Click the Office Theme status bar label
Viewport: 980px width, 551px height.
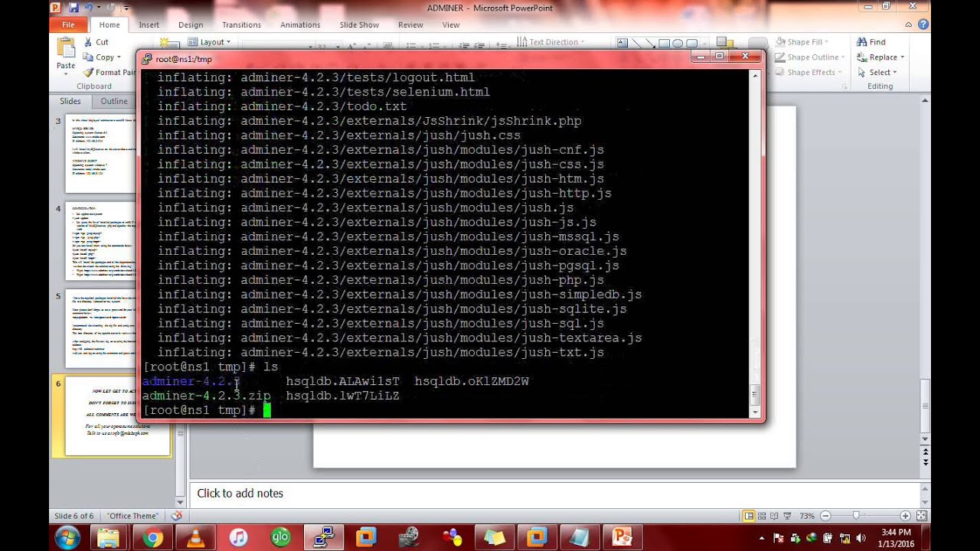pyautogui.click(x=132, y=516)
